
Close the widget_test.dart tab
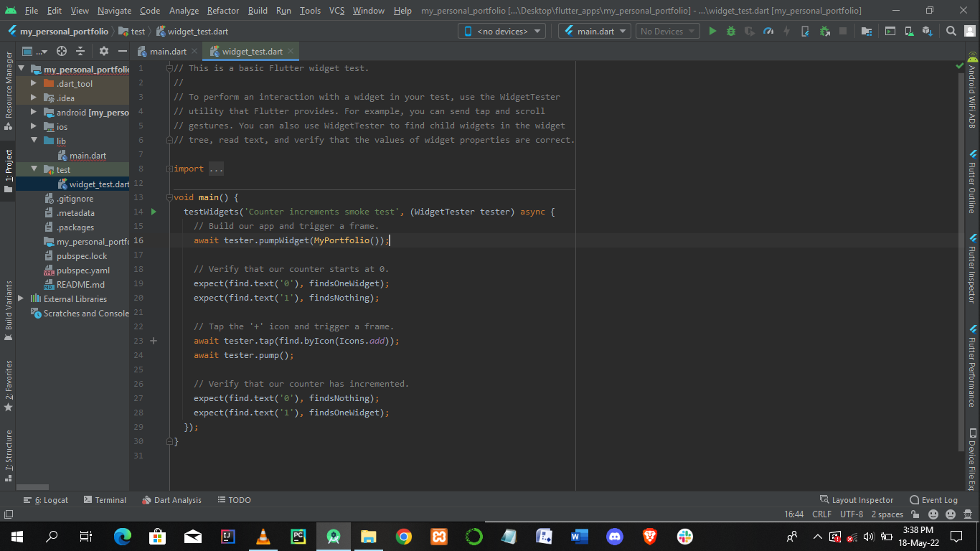pyautogui.click(x=291, y=51)
